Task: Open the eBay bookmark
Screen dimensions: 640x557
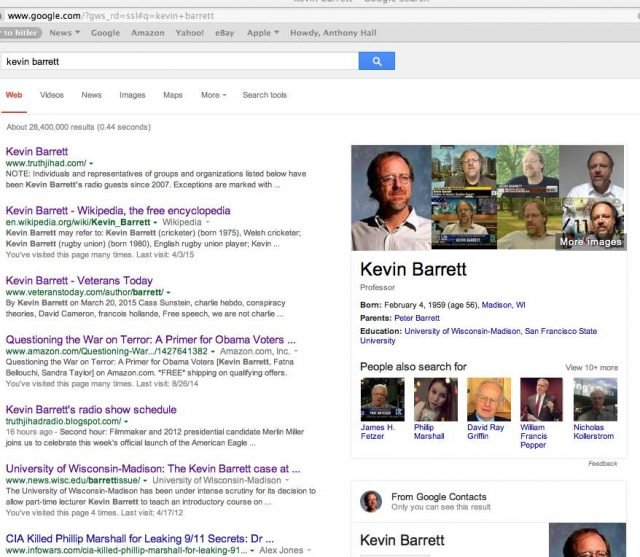Action: (224, 33)
